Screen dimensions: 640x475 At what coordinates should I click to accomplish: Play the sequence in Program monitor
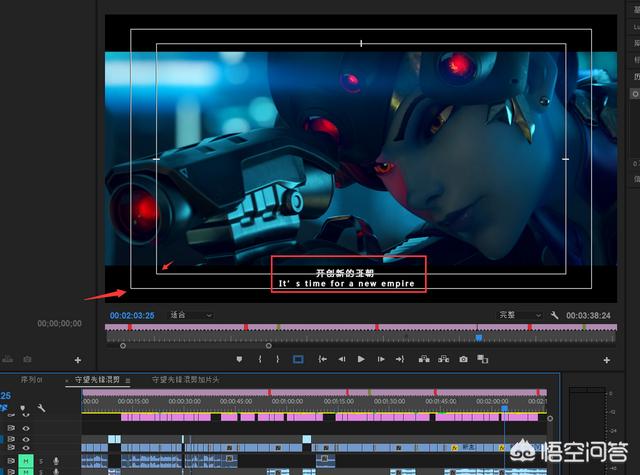point(361,359)
